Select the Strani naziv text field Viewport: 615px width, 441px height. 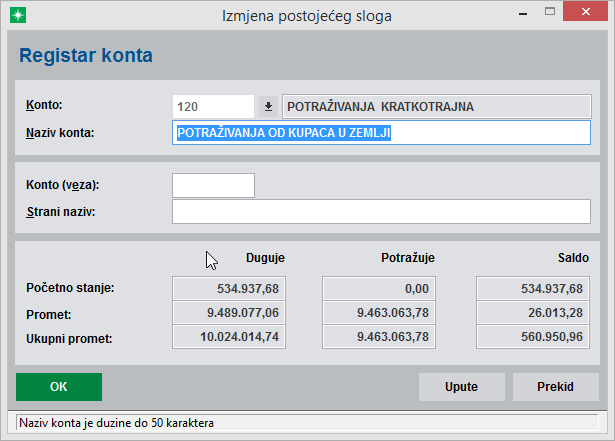[x=382, y=211]
